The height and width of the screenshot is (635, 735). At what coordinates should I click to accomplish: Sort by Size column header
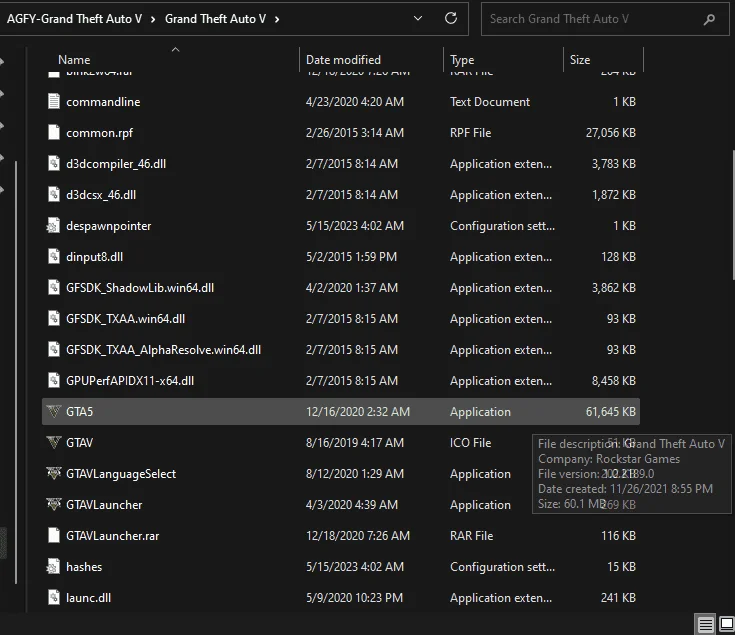(580, 60)
